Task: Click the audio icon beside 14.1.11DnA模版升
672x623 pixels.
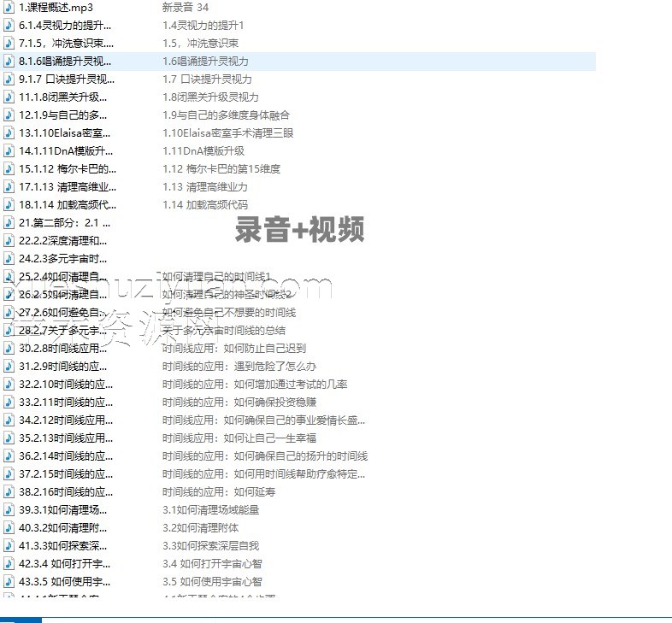Action: pos(9,150)
